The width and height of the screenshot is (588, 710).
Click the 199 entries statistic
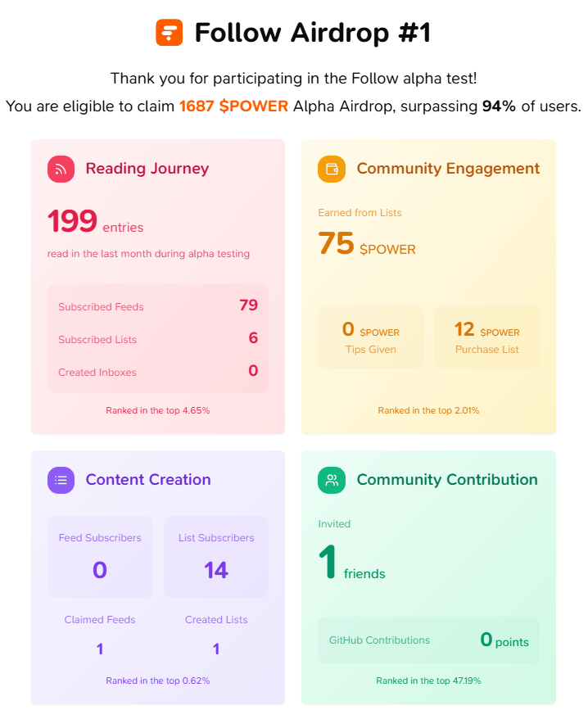click(x=96, y=222)
